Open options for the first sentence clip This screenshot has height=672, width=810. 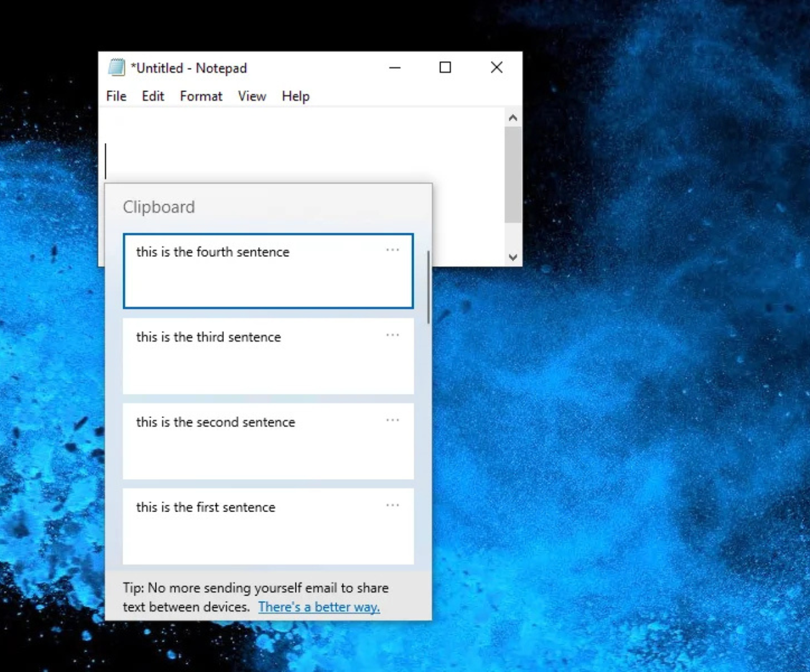pos(393,505)
